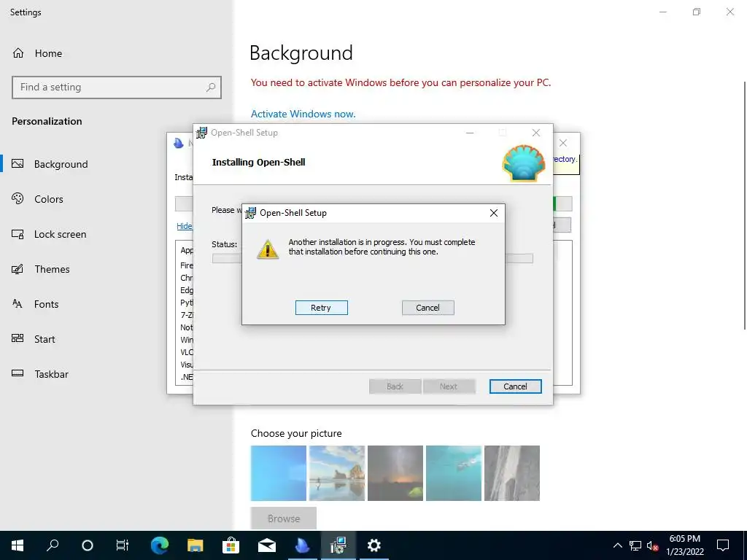Click the Find a setting search box

(x=117, y=87)
